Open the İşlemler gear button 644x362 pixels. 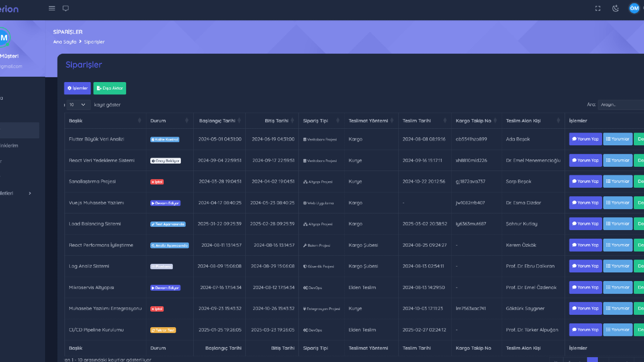point(77,88)
